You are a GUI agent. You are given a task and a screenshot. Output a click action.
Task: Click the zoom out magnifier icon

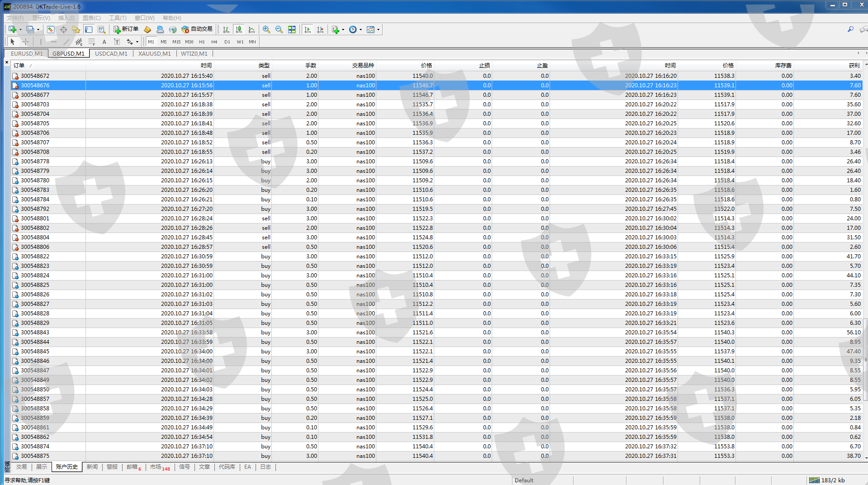[279, 29]
